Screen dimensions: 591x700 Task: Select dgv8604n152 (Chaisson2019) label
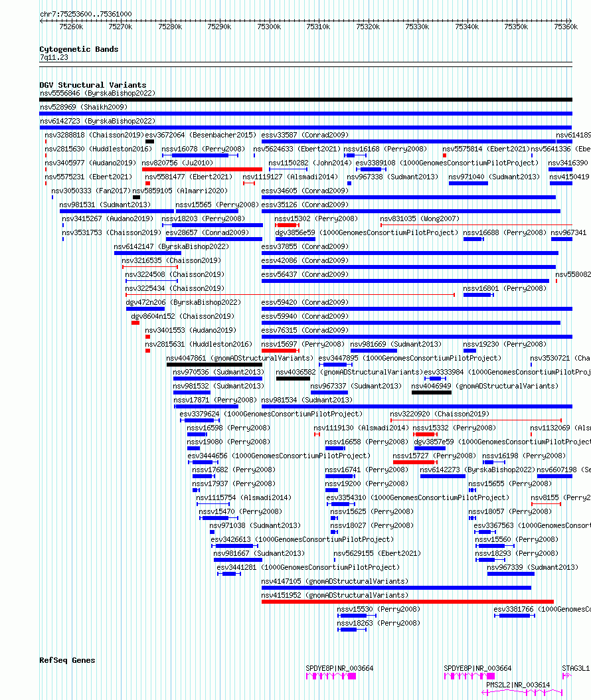(183, 316)
